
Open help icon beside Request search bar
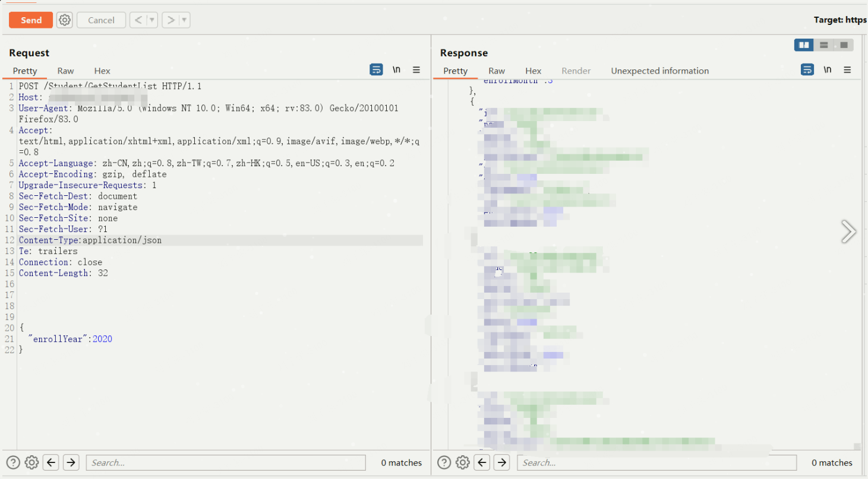[13, 462]
